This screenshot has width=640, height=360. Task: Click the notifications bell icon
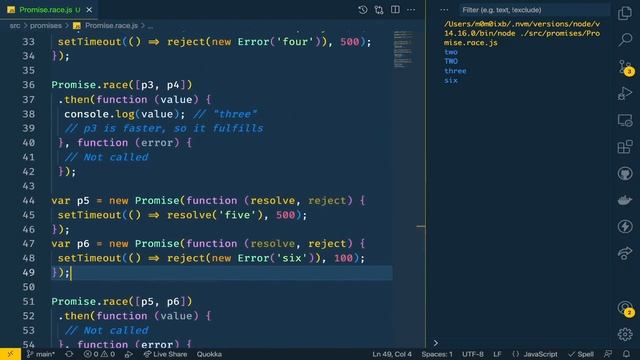(626, 354)
